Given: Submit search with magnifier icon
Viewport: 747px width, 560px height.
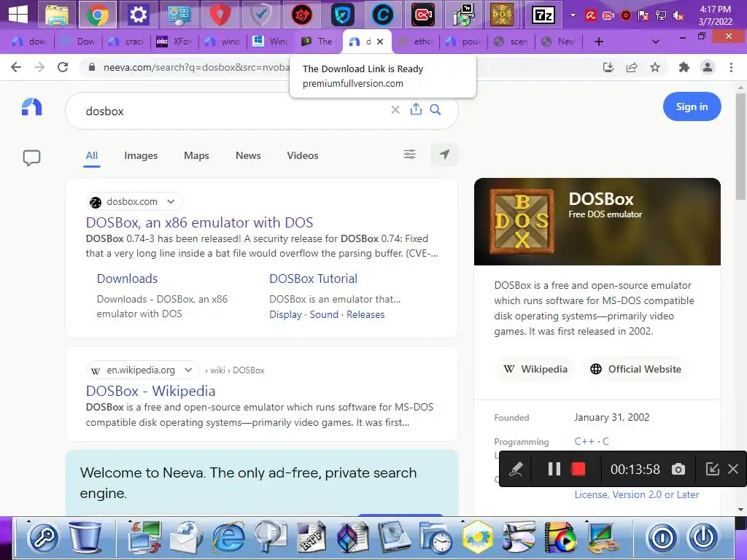Looking at the screenshot, I should tap(436, 110).
